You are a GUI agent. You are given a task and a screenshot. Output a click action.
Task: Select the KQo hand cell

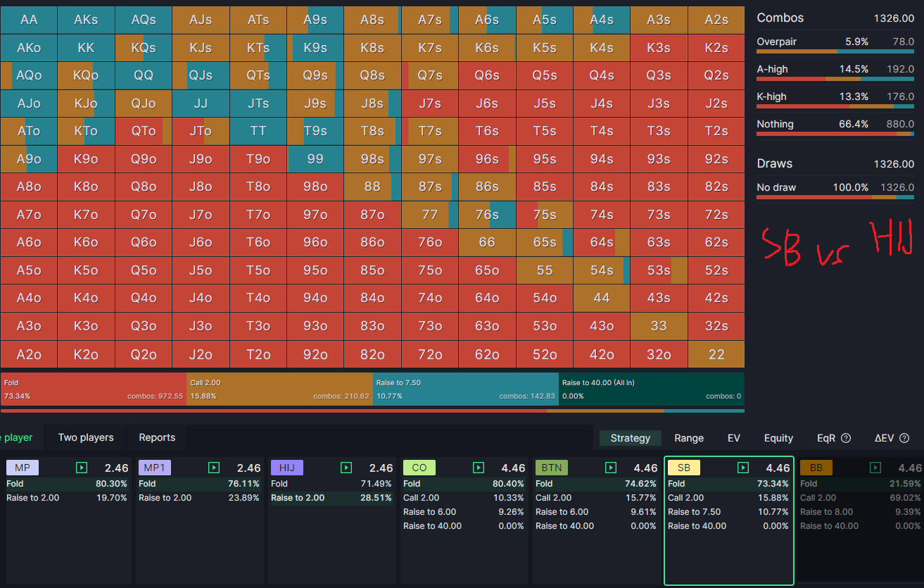point(86,75)
